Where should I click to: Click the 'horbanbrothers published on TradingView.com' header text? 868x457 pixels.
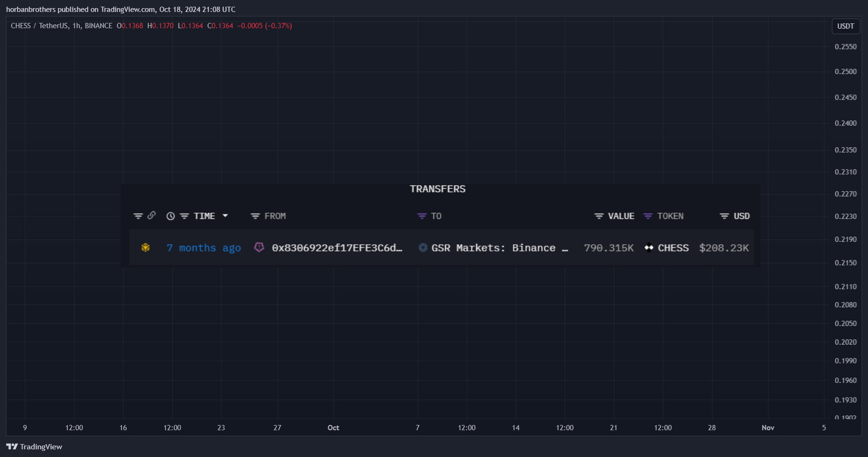(81, 10)
